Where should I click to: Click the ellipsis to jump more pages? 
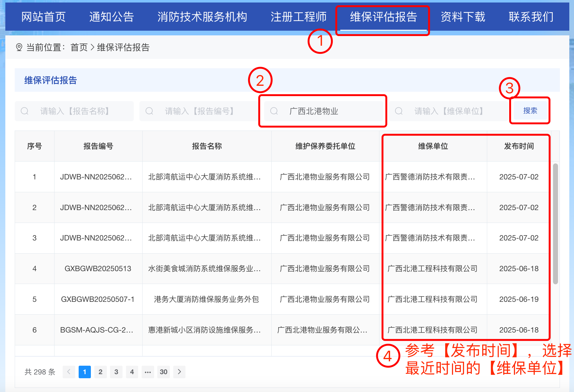point(148,372)
